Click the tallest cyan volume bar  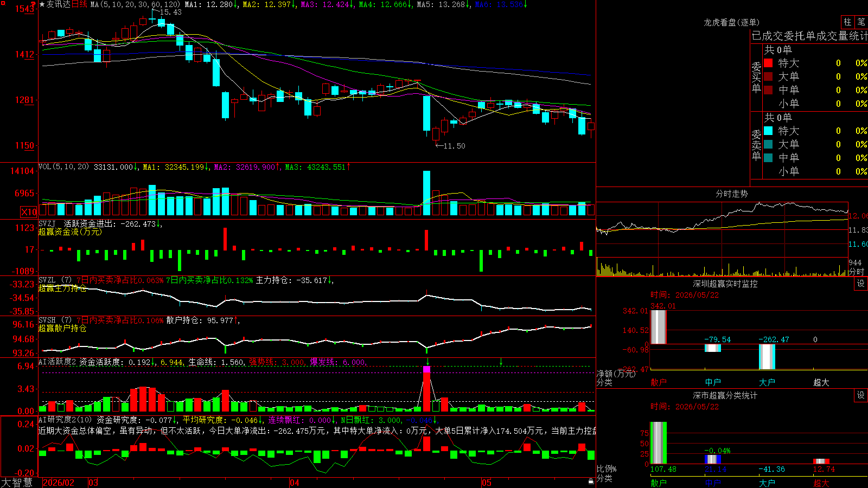(427, 193)
